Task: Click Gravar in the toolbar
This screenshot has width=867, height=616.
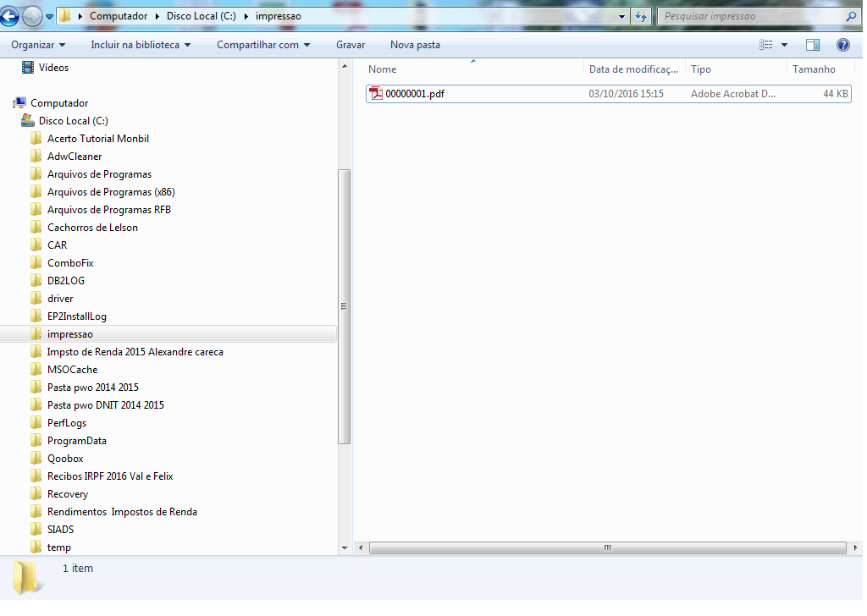Action: 351,45
